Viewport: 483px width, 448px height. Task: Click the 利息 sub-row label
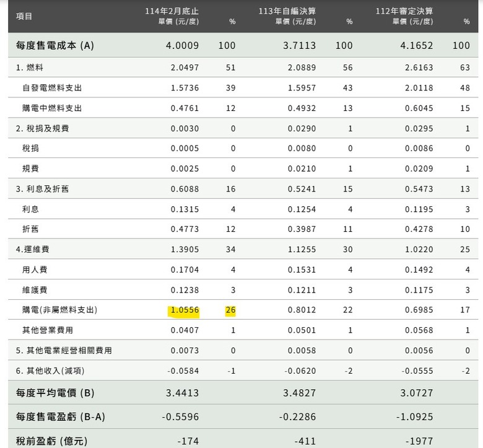tap(30, 209)
